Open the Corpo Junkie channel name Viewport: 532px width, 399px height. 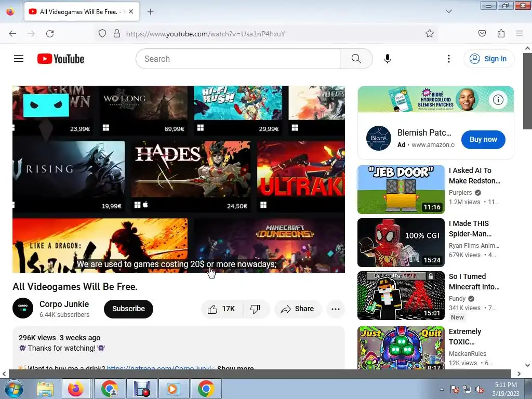[x=64, y=304]
